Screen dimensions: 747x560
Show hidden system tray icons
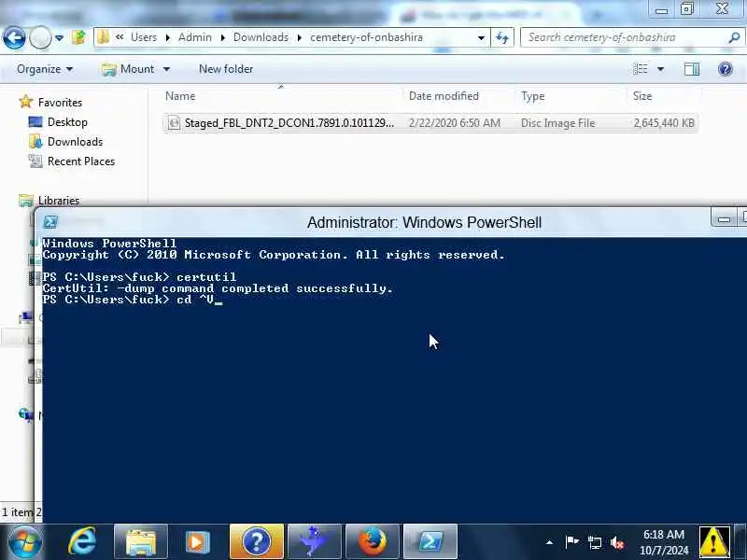tap(549, 542)
